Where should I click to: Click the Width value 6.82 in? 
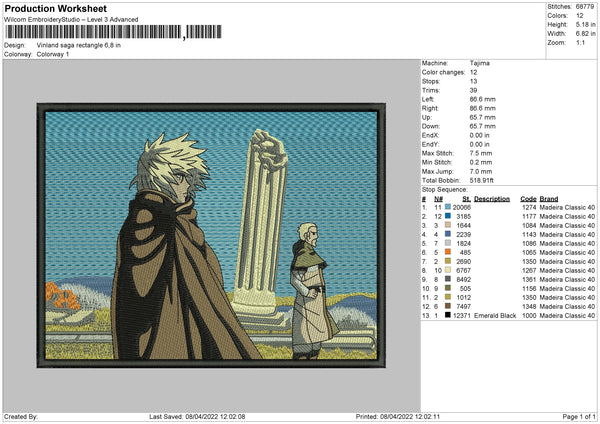click(585, 34)
